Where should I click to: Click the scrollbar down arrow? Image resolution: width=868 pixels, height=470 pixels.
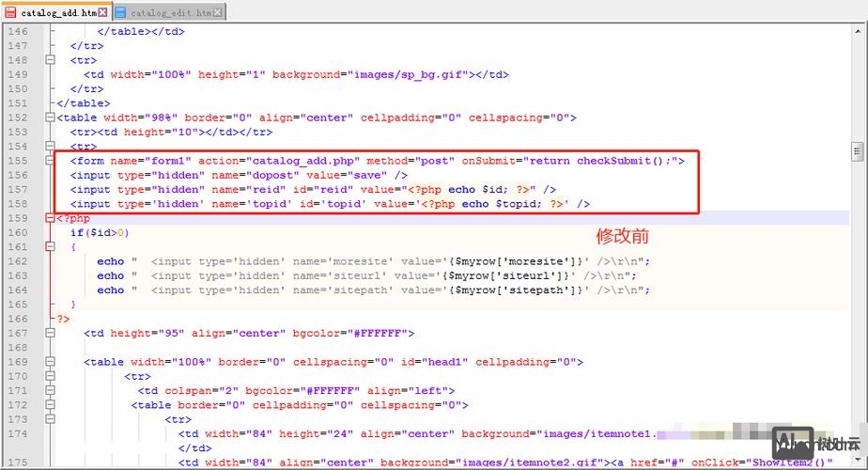[857, 460]
